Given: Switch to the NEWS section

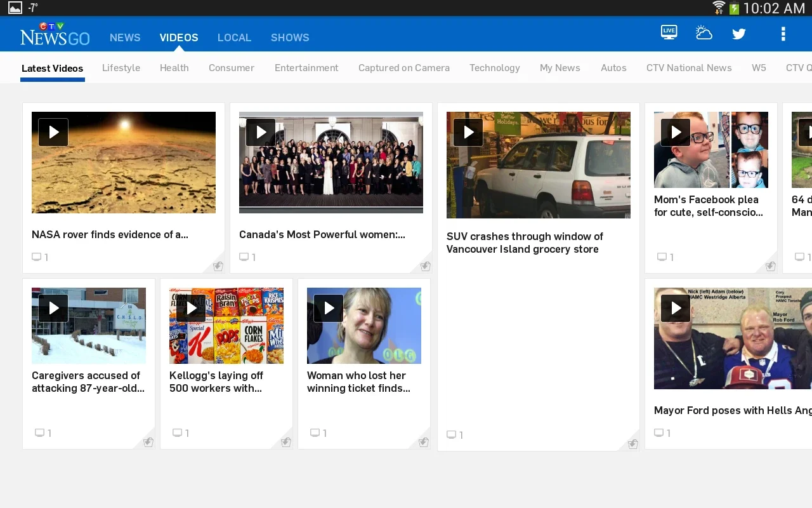Looking at the screenshot, I should (x=125, y=37).
